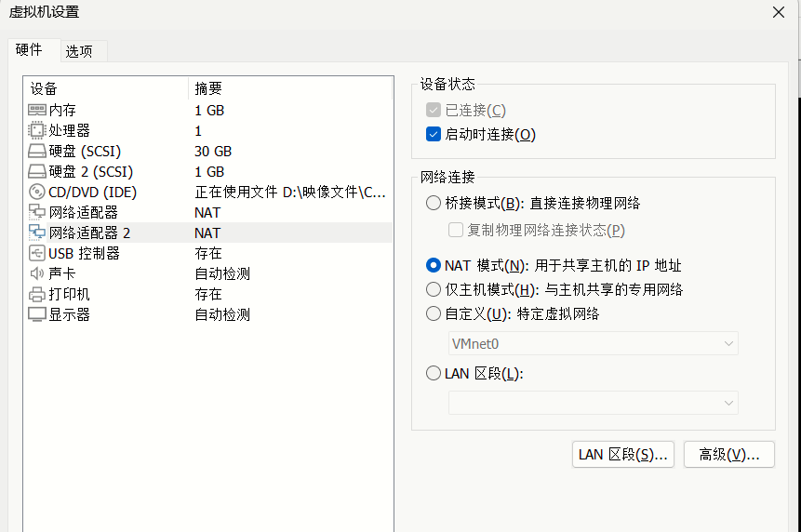Select the 内存 row label

point(62,111)
